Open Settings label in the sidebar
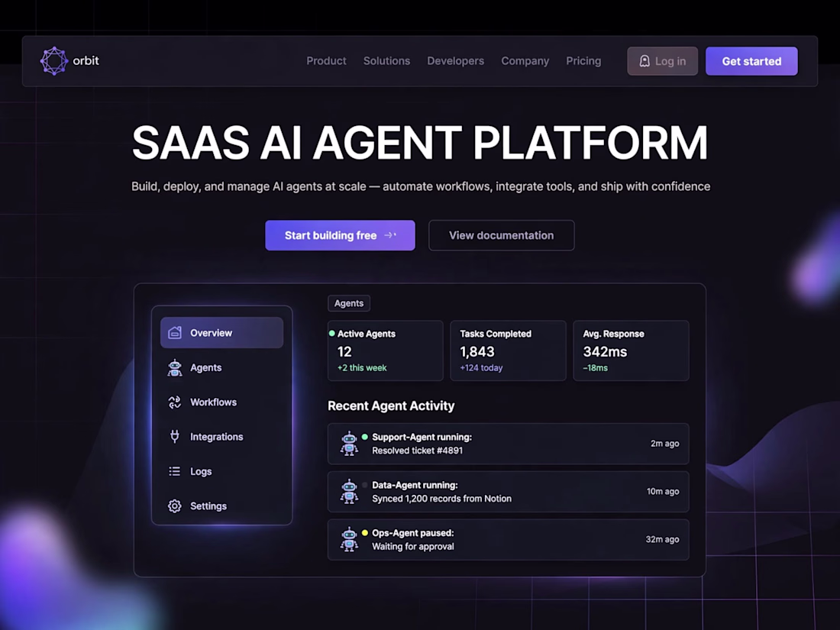This screenshot has width=840, height=630. [x=208, y=506]
